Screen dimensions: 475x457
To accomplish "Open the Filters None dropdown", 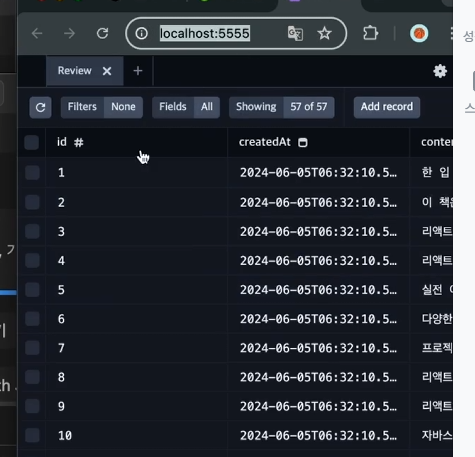I will [102, 107].
